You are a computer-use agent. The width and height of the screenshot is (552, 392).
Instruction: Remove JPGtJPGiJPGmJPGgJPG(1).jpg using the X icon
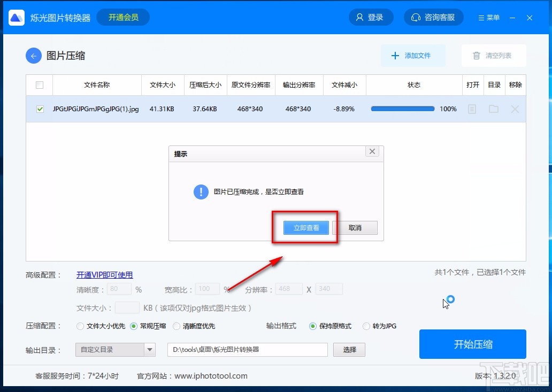tap(515, 109)
